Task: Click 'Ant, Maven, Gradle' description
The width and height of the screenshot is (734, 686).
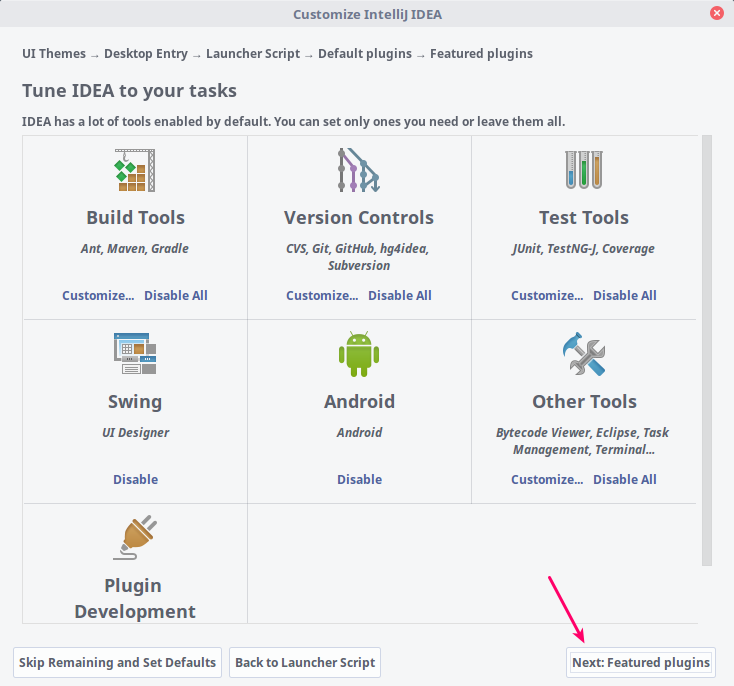Action: tap(135, 249)
